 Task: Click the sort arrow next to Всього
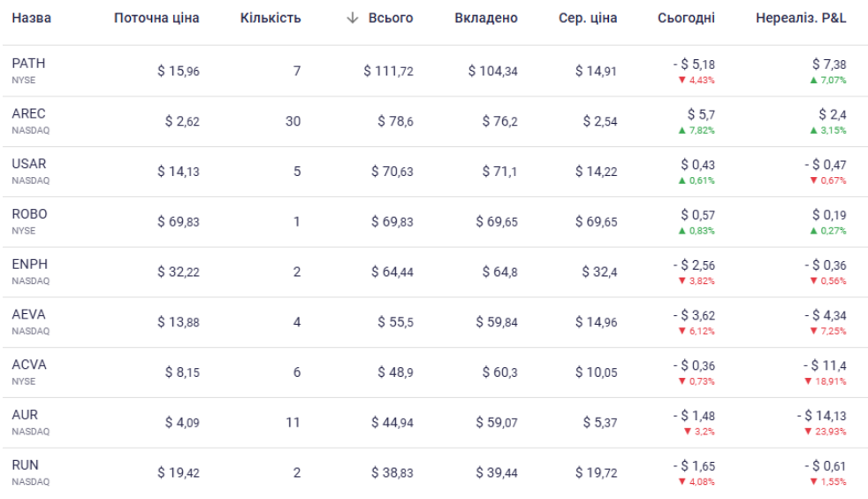tap(353, 19)
